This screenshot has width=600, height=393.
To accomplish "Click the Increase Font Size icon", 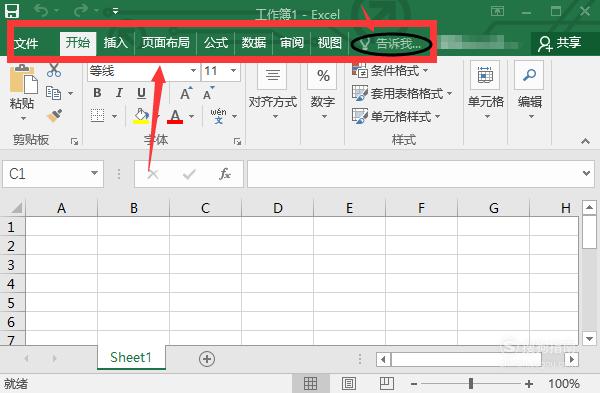I will point(186,93).
